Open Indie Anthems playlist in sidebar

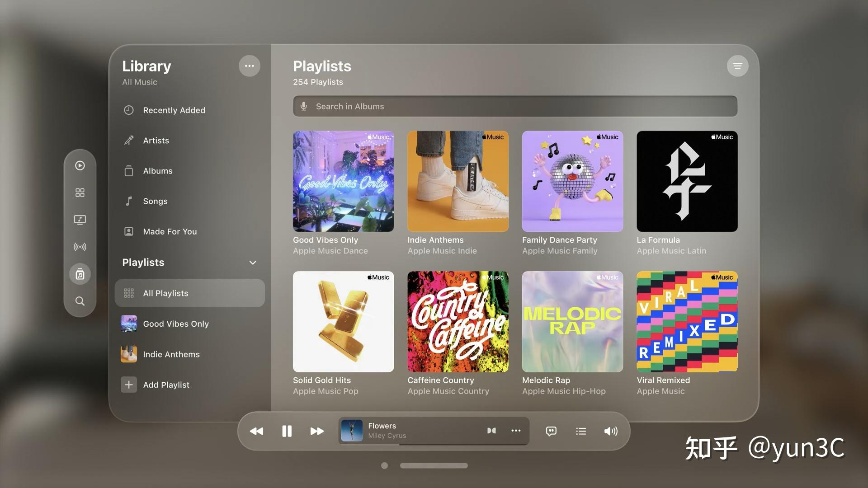(171, 354)
